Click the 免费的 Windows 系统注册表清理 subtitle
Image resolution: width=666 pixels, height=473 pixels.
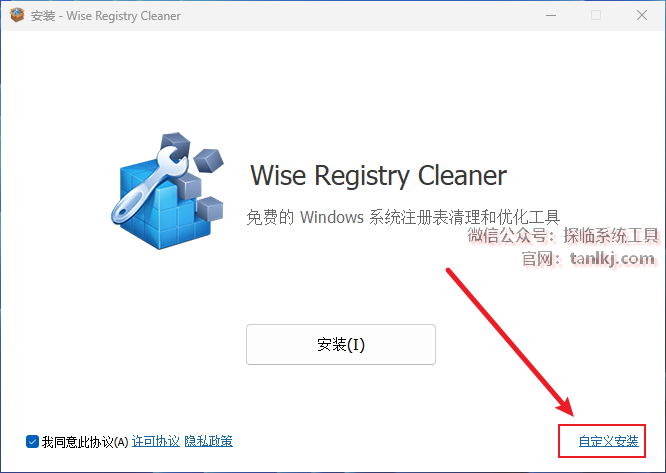403,217
